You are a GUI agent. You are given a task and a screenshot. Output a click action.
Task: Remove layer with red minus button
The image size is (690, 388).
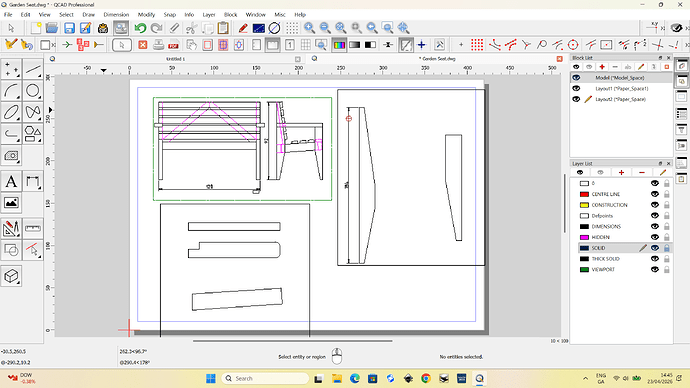click(x=642, y=172)
